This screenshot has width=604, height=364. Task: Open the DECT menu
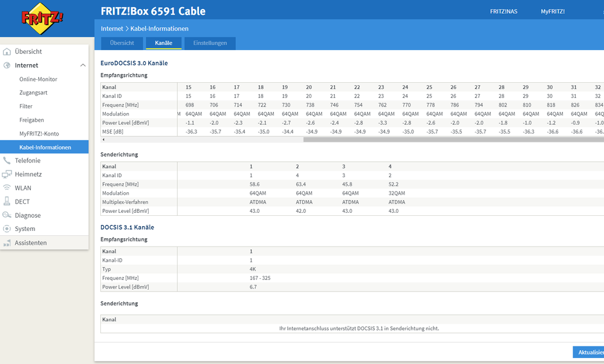pos(22,202)
